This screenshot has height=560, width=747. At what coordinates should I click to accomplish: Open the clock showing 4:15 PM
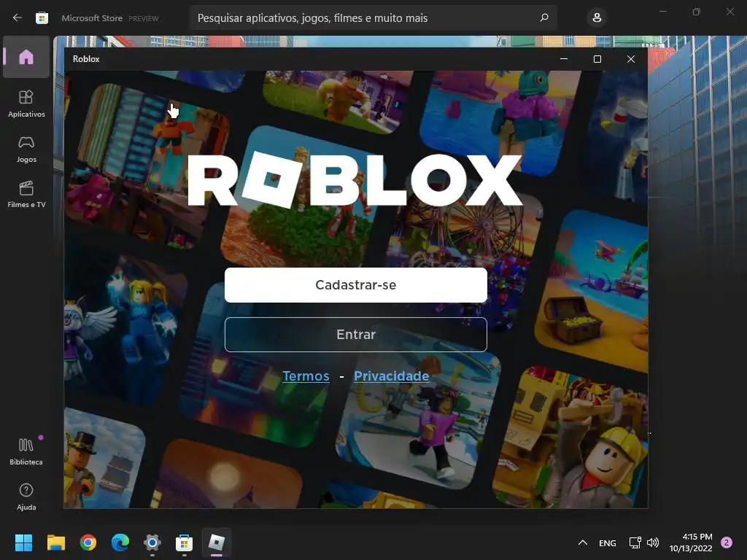(x=691, y=542)
